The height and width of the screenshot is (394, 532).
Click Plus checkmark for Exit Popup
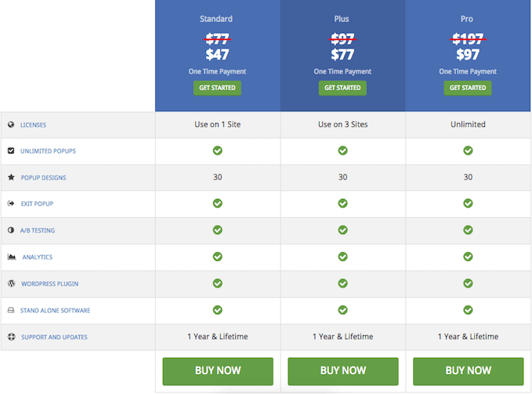click(x=342, y=204)
